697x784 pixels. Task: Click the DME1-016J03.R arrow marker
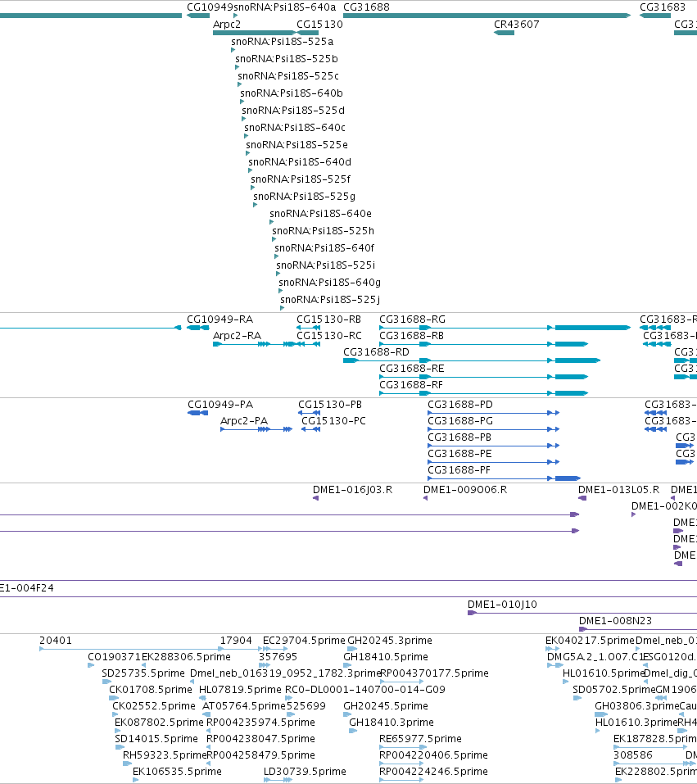(x=315, y=498)
